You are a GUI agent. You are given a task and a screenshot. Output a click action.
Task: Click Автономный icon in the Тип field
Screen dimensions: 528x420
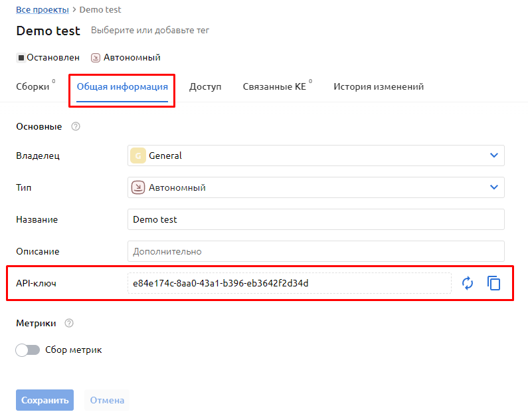[x=138, y=187]
